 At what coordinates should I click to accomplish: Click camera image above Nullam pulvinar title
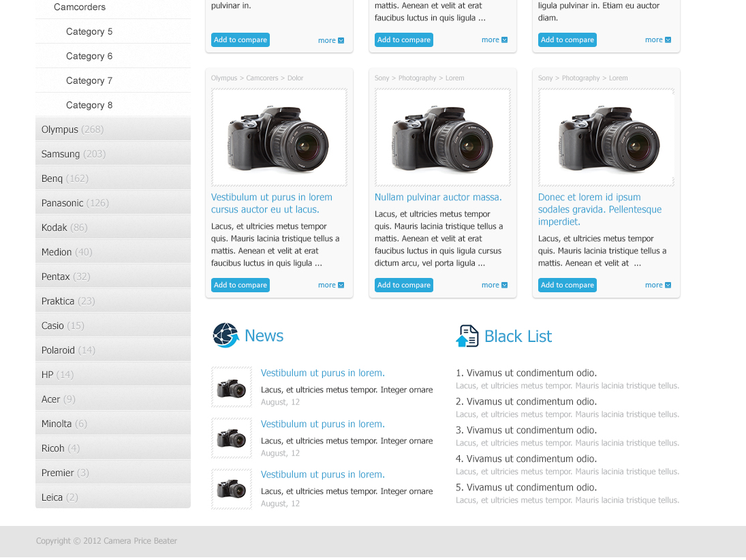(443, 138)
